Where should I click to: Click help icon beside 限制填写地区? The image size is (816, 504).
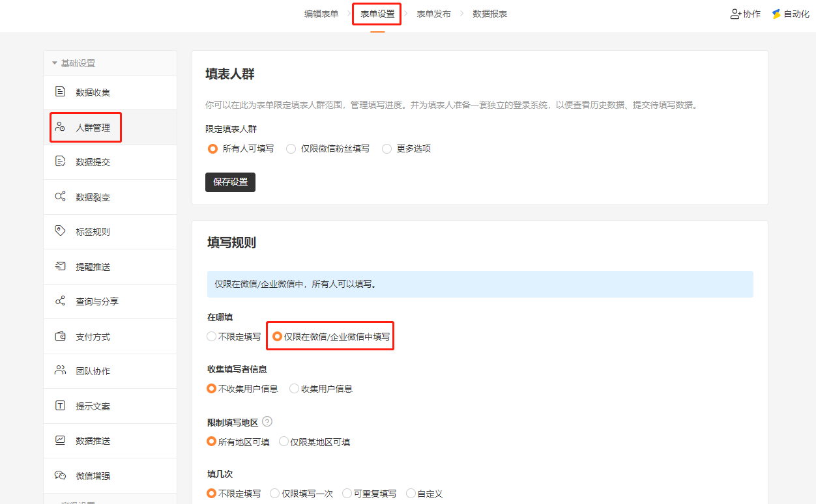pos(267,422)
